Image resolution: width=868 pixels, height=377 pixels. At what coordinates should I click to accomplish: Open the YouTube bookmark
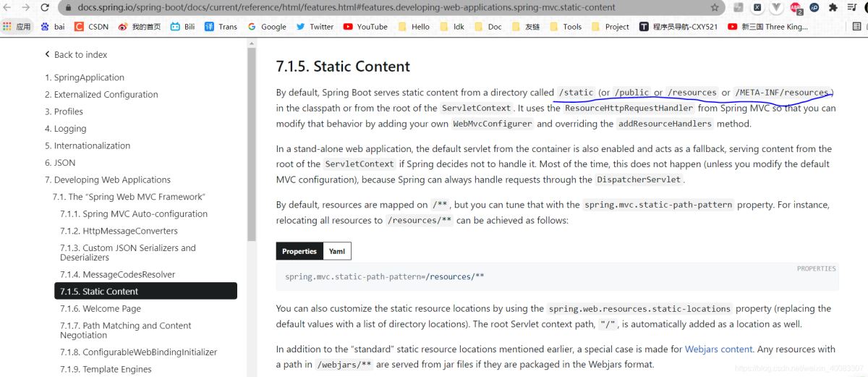365,27
